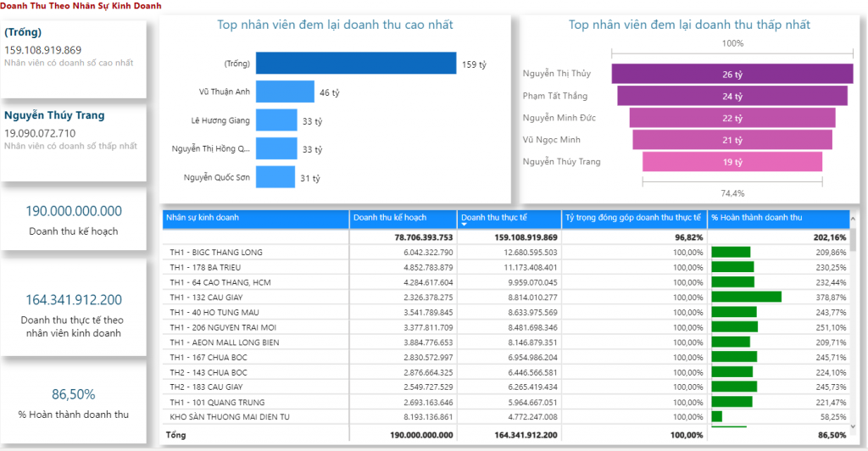Click the 58,25% green data bar
The image size is (868, 451).
716,417
